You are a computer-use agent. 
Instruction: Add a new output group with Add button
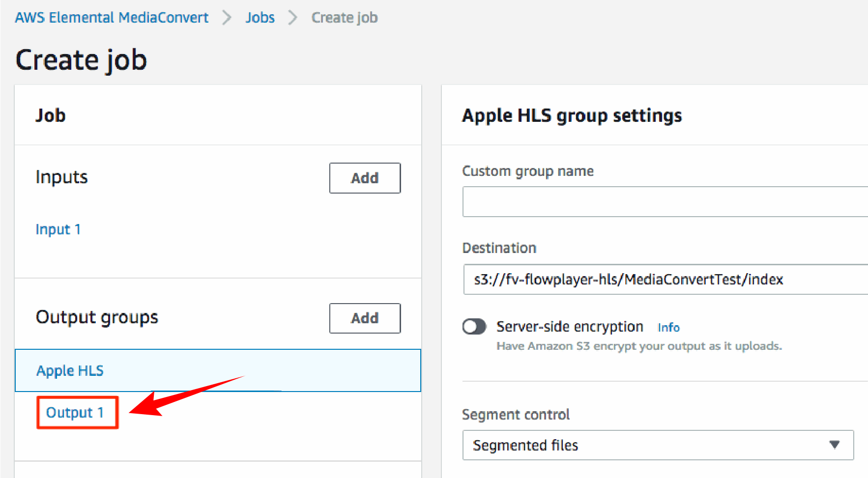(365, 318)
